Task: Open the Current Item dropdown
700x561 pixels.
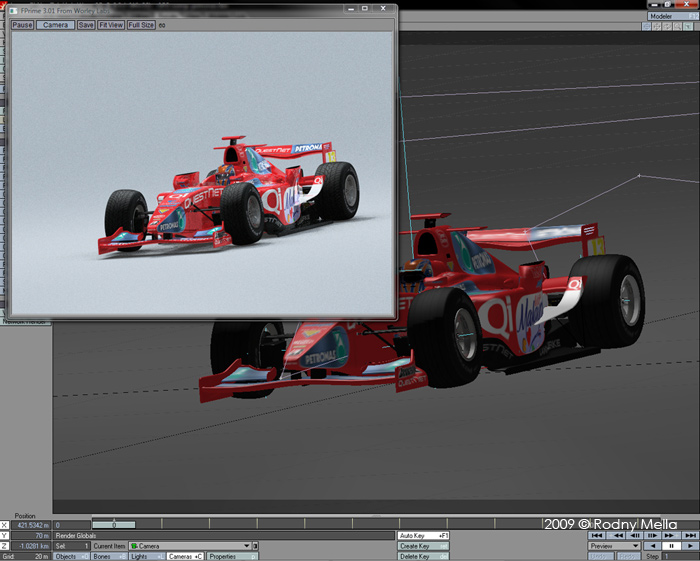Action: [x=188, y=547]
